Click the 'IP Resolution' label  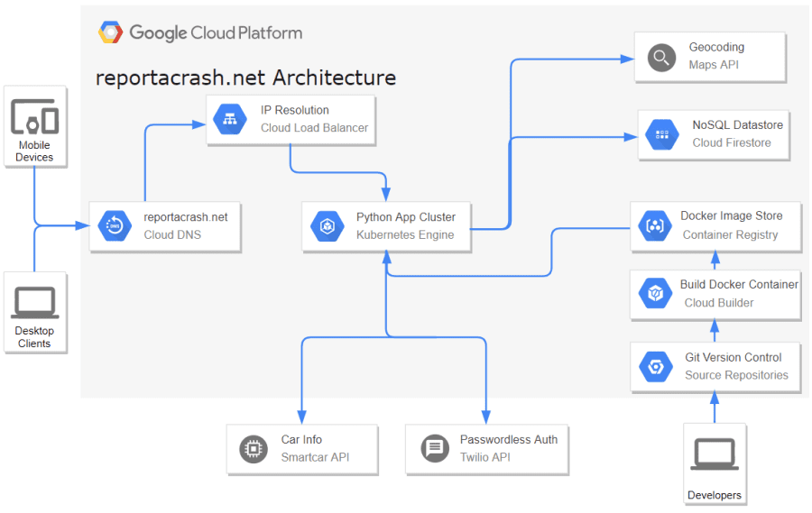click(295, 110)
